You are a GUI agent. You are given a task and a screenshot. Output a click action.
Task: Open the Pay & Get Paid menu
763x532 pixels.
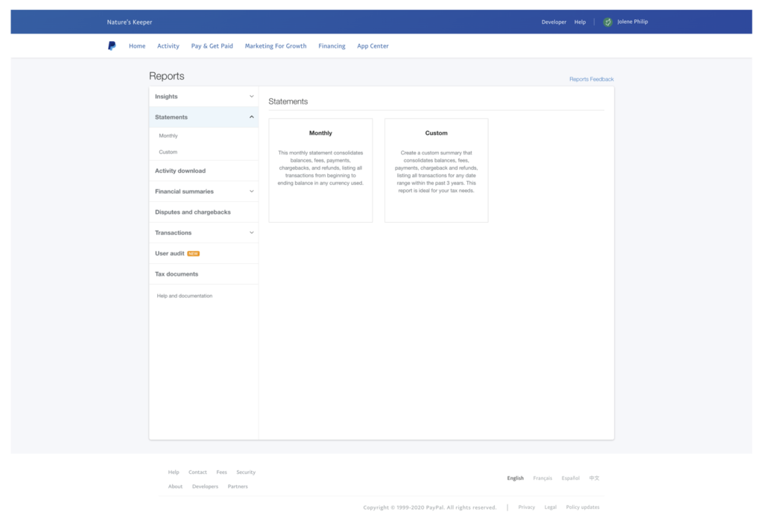pyautogui.click(x=212, y=45)
